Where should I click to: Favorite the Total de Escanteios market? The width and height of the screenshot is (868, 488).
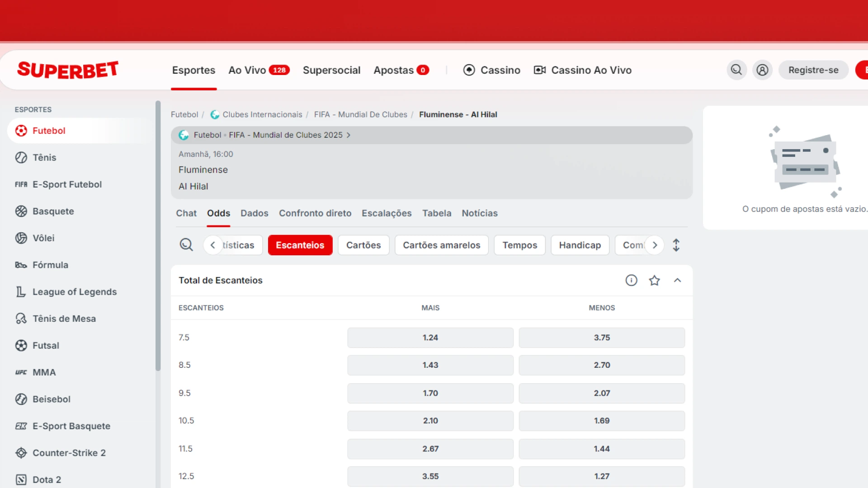tap(654, 281)
